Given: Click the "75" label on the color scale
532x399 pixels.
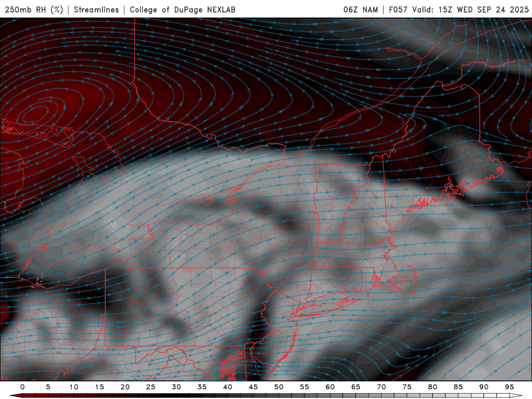Looking at the screenshot, I should 407,387.
